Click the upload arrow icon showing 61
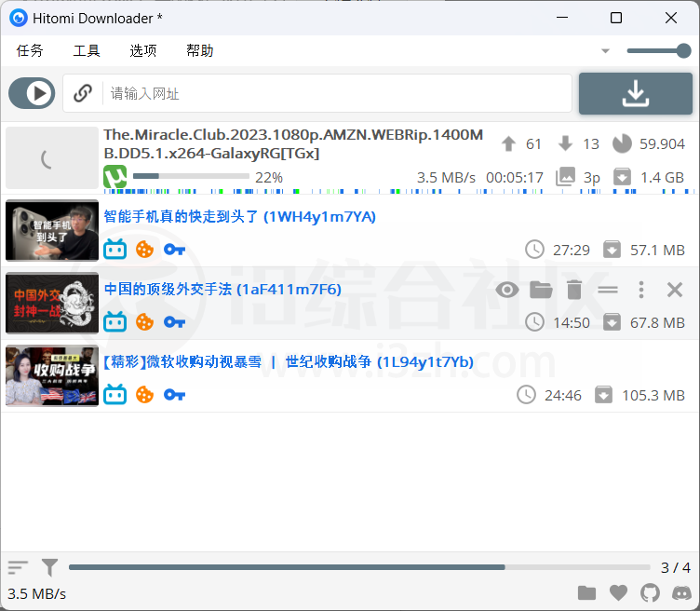The image size is (700, 611). [508, 143]
